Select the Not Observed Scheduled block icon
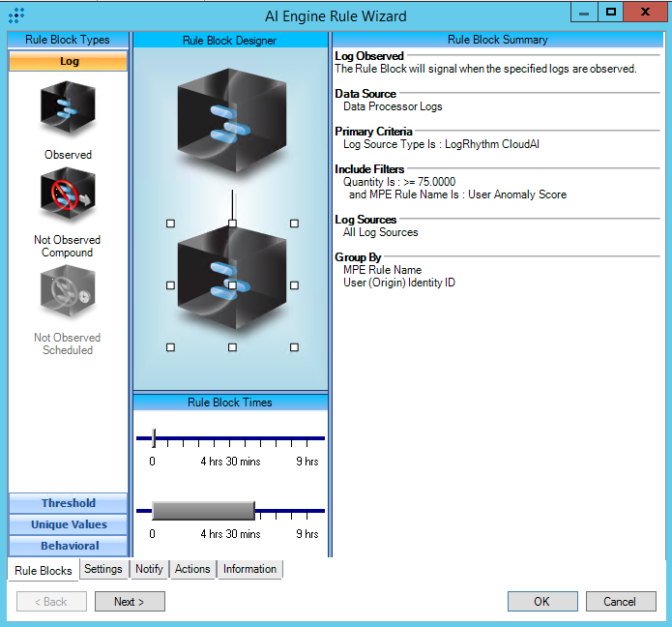Viewport: 672px width, 627px height. pyautogui.click(x=68, y=293)
